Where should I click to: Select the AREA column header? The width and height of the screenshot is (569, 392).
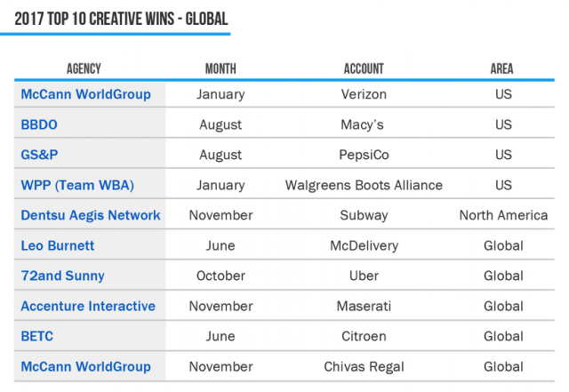(x=501, y=68)
